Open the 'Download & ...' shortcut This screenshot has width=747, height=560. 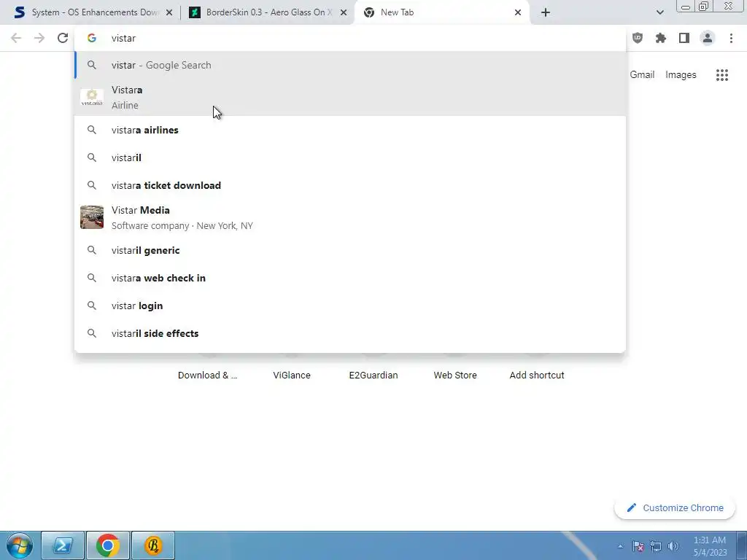tap(207, 375)
